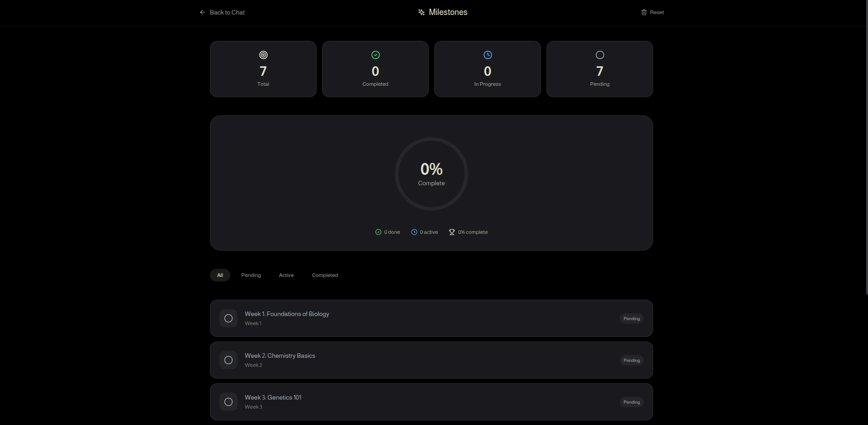
Task: Click the 'Week 1' subtitle text
Action: pos(253,323)
